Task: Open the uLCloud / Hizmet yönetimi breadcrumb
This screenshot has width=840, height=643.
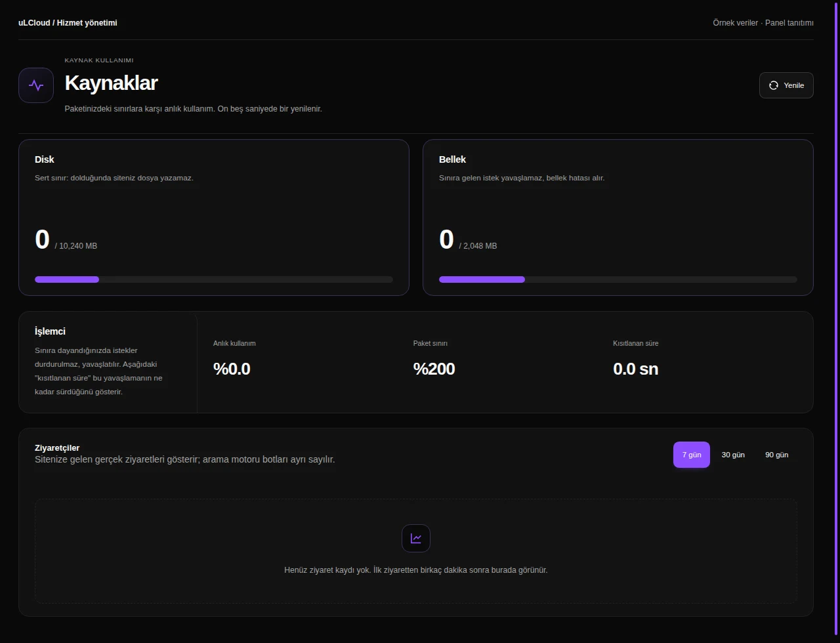Action: tap(68, 23)
